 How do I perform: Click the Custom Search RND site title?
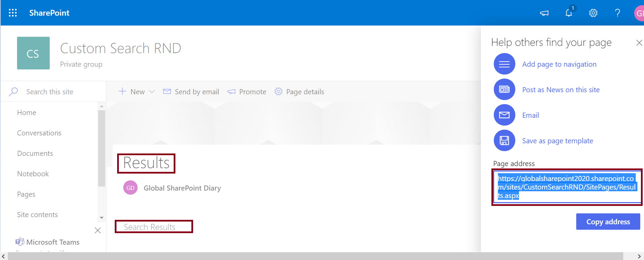coord(121,48)
